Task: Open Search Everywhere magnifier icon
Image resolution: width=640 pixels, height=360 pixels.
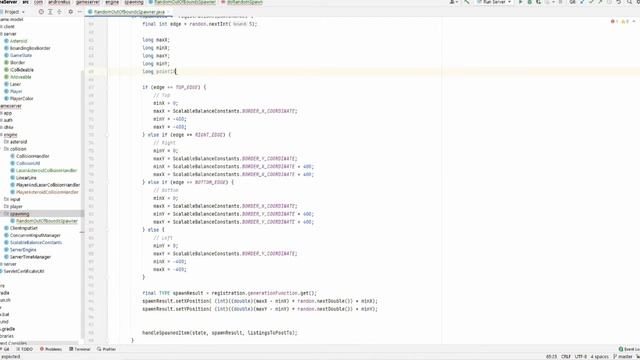Action: [x=629, y=2]
